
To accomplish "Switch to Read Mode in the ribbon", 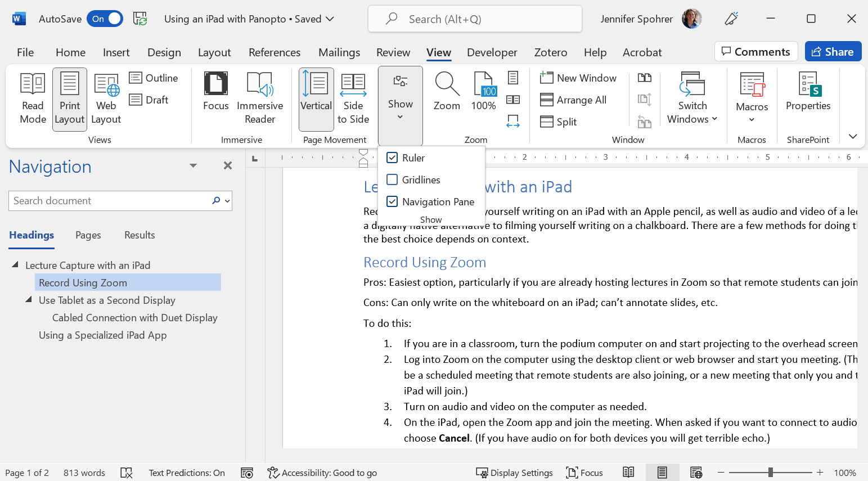I will (x=33, y=99).
